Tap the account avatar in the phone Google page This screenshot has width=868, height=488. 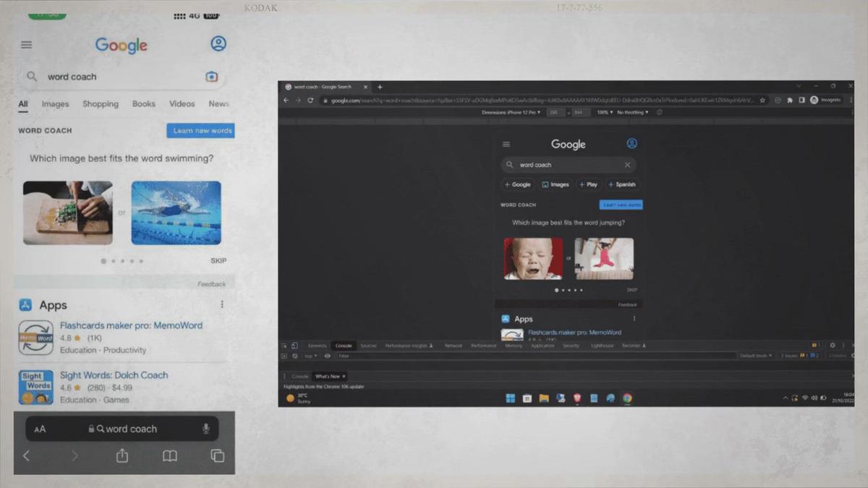coord(218,43)
